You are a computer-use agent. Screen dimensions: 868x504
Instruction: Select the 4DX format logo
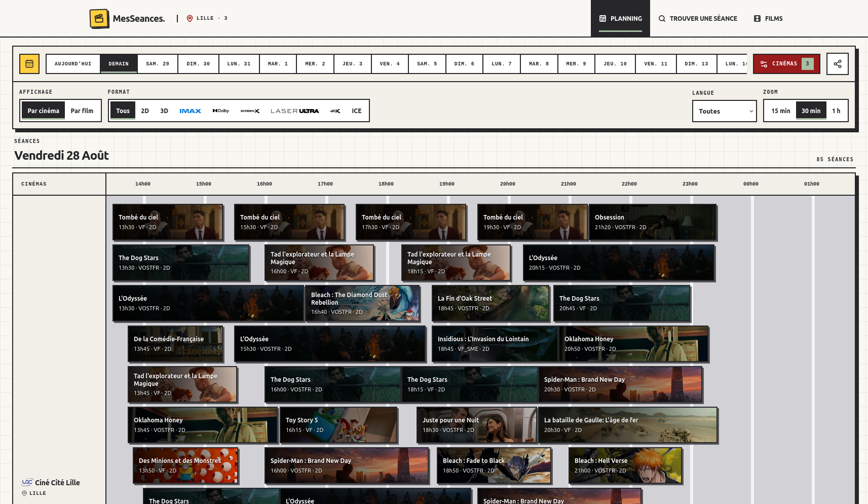[335, 111]
